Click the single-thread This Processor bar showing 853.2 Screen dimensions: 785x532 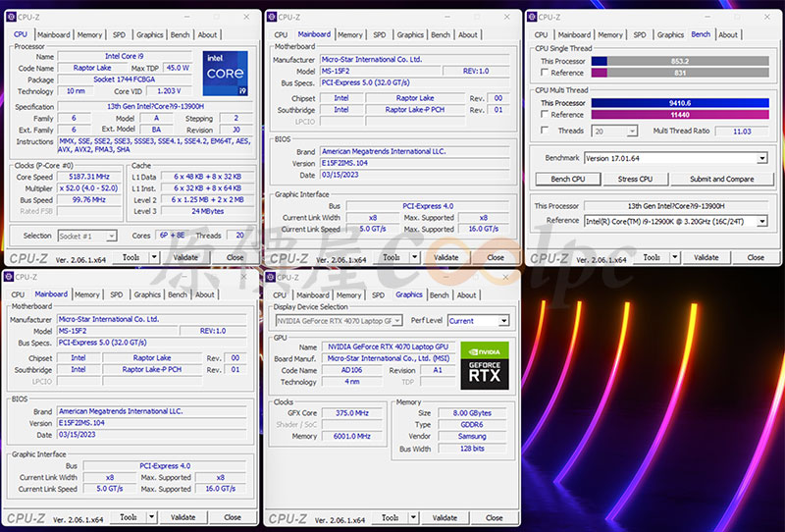[x=680, y=61]
